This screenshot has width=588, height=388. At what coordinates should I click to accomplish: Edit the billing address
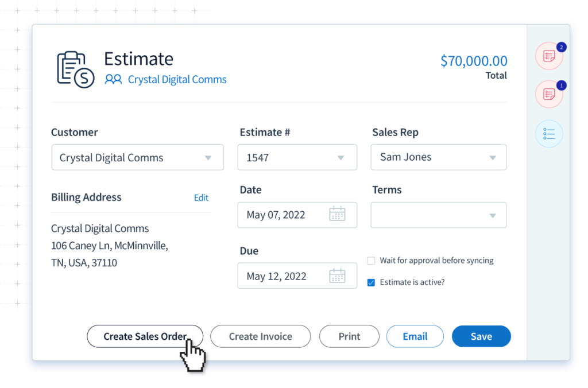201,197
